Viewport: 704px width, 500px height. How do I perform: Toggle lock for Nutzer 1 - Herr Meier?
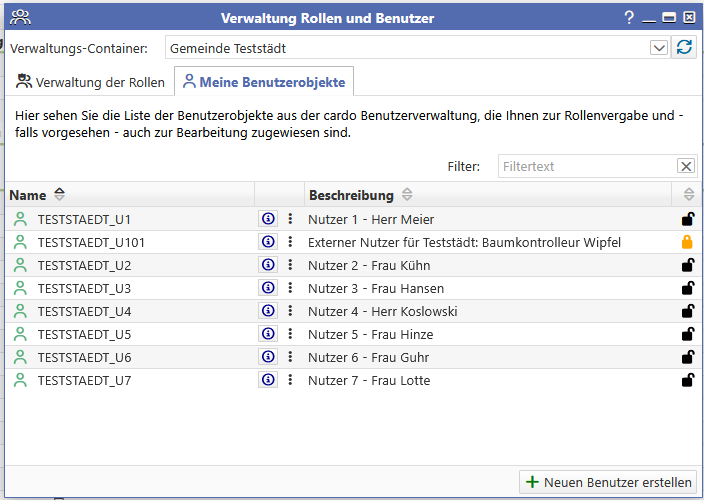point(686,219)
